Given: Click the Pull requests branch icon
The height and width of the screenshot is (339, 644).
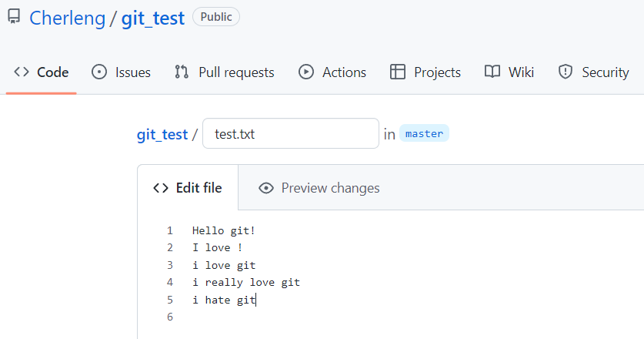Looking at the screenshot, I should [182, 72].
